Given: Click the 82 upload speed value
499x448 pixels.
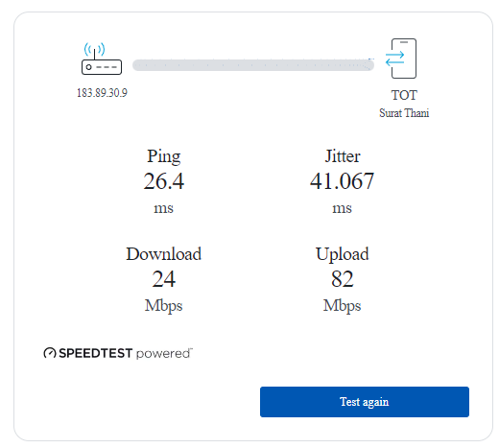Looking at the screenshot, I should 342,279.
